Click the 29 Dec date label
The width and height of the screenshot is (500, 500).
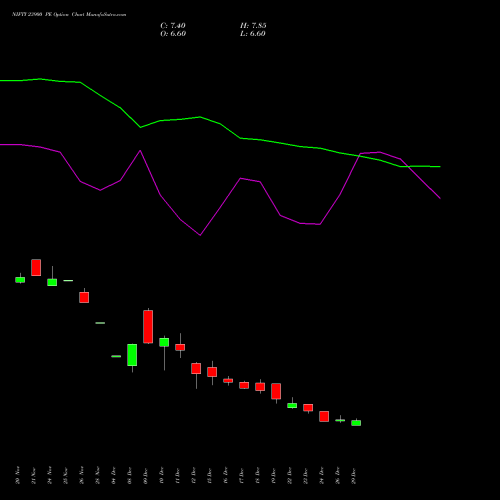click(354, 475)
